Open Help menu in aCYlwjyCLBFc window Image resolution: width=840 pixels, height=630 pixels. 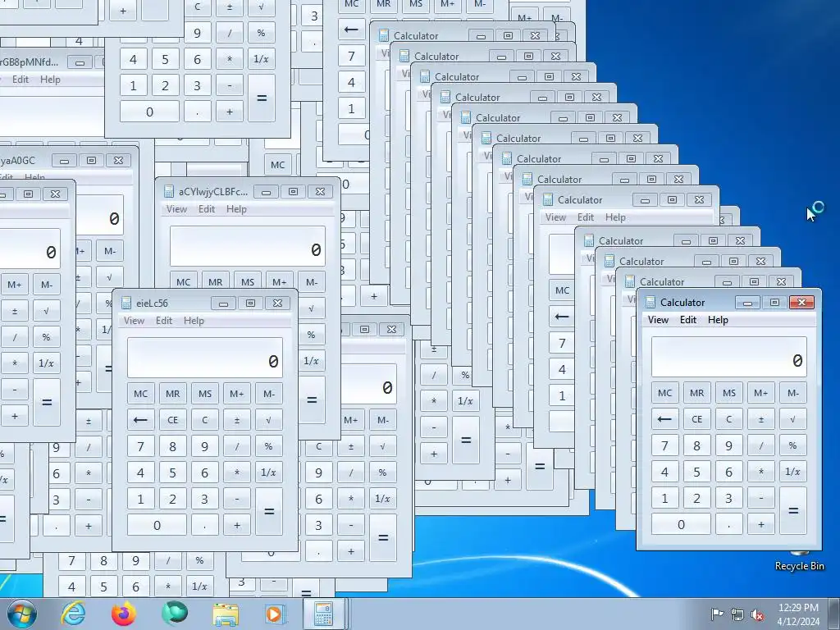click(x=236, y=209)
